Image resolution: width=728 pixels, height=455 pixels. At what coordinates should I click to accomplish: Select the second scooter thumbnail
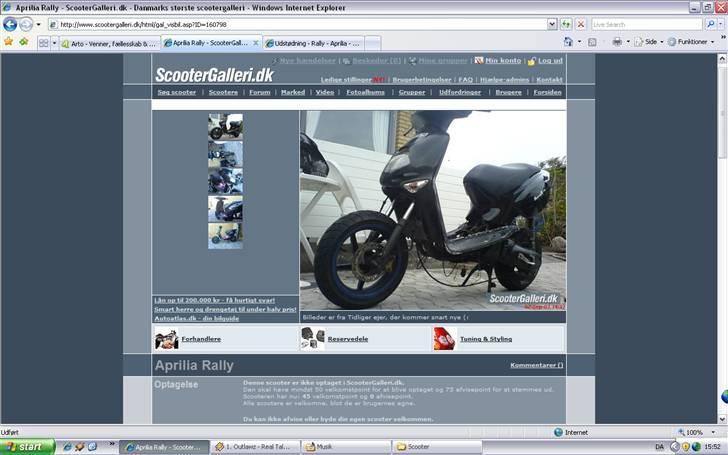225,154
